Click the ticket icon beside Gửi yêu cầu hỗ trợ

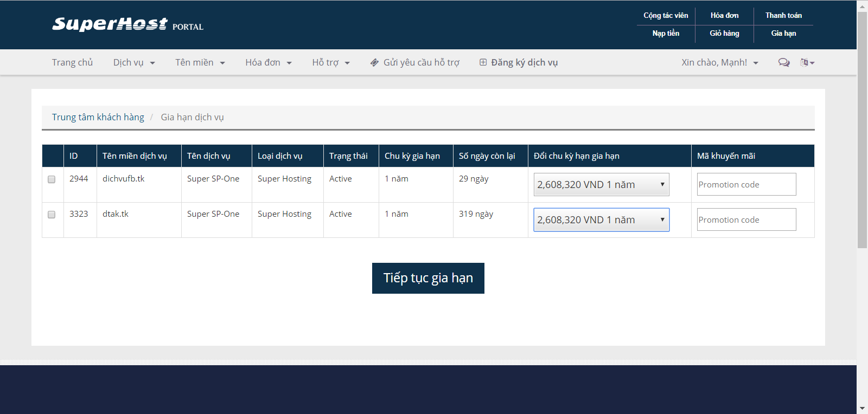tap(374, 63)
